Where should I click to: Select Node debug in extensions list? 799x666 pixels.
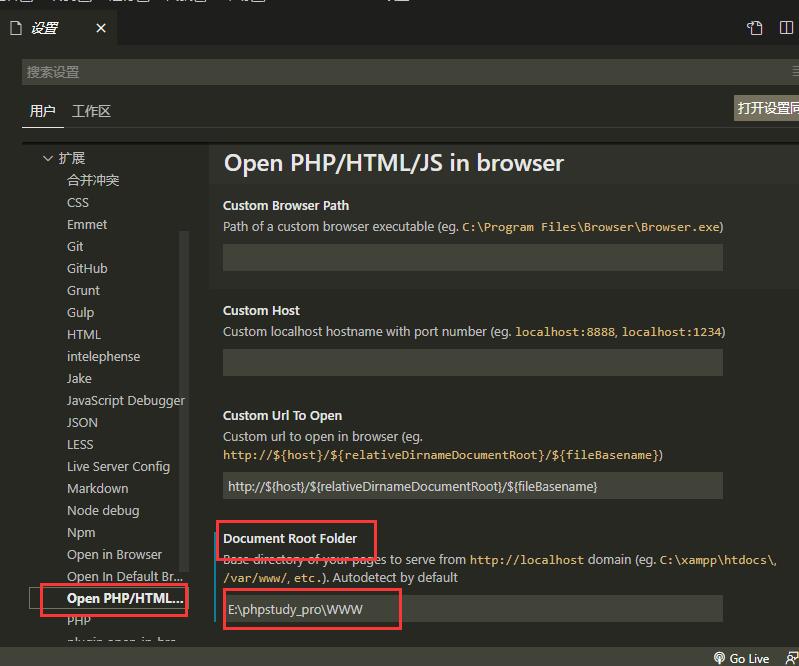[103, 511]
